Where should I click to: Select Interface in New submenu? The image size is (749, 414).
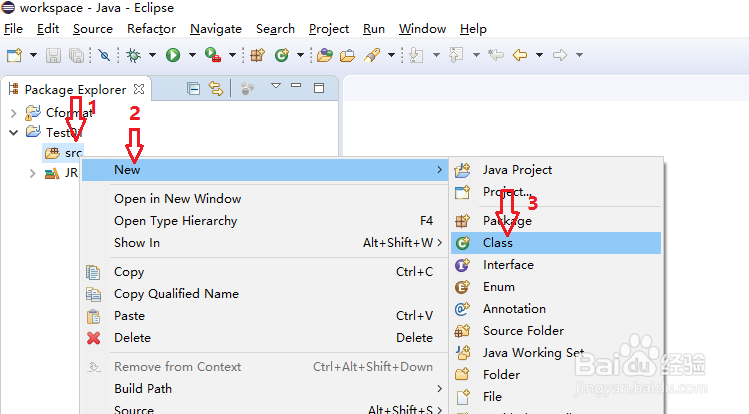click(556, 265)
